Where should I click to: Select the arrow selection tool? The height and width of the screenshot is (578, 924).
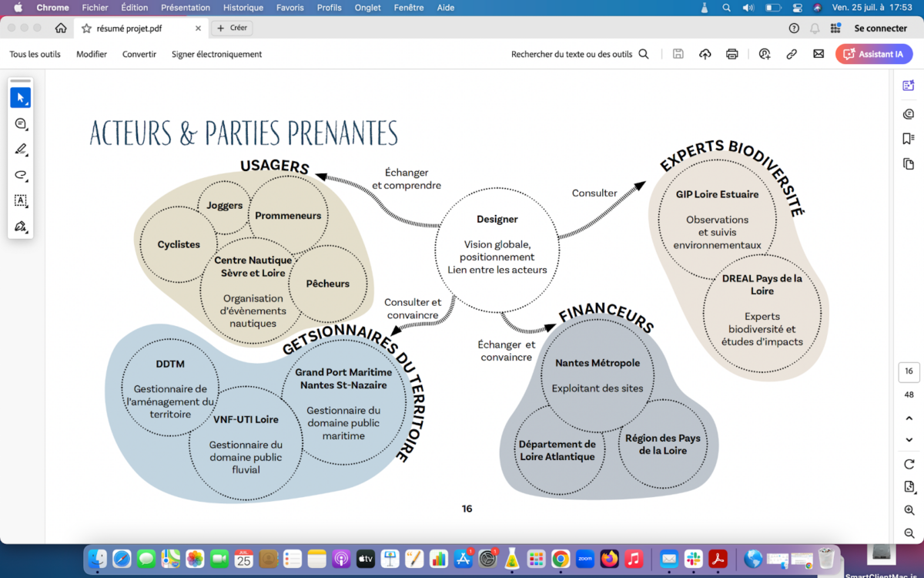pyautogui.click(x=20, y=98)
